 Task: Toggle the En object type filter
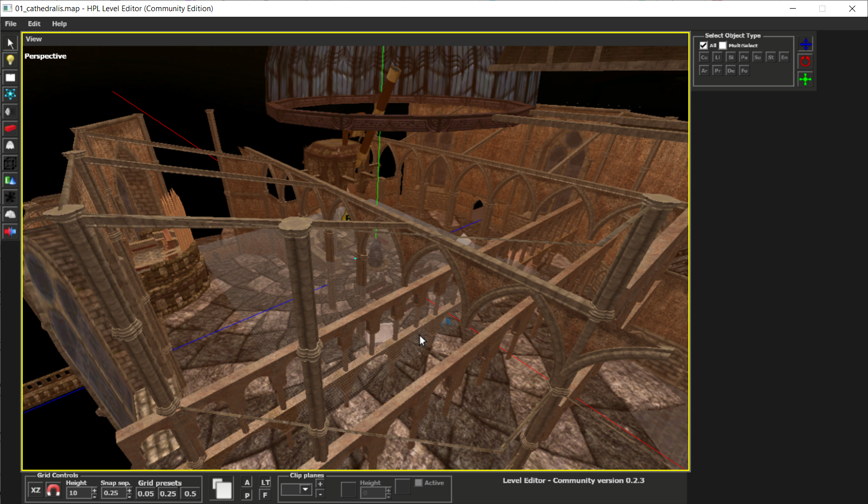tap(784, 57)
